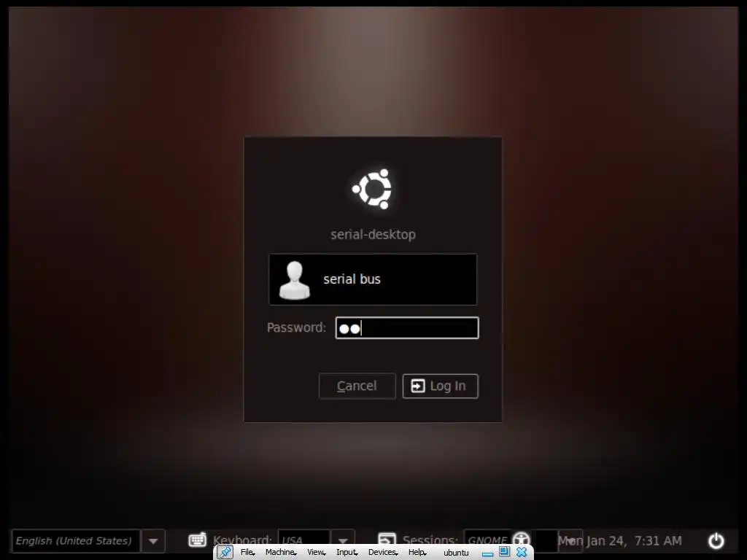Toggle the VirtualBox mini toolbar pin

pyautogui.click(x=225, y=552)
